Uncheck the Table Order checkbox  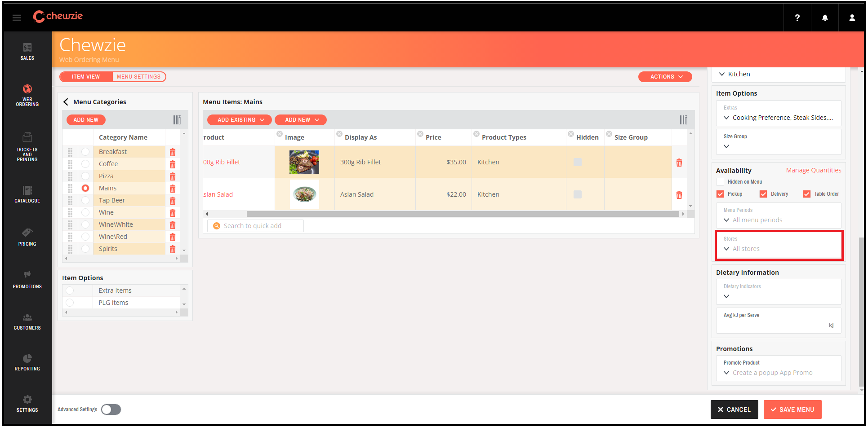pyautogui.click(x=807, y=194)
